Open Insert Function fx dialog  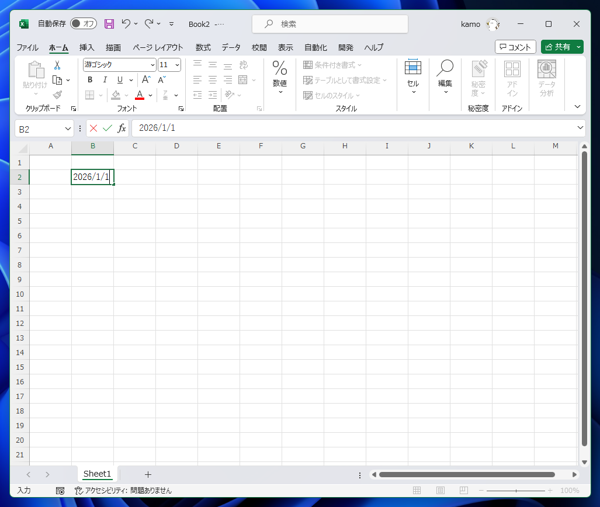[122, 128]
